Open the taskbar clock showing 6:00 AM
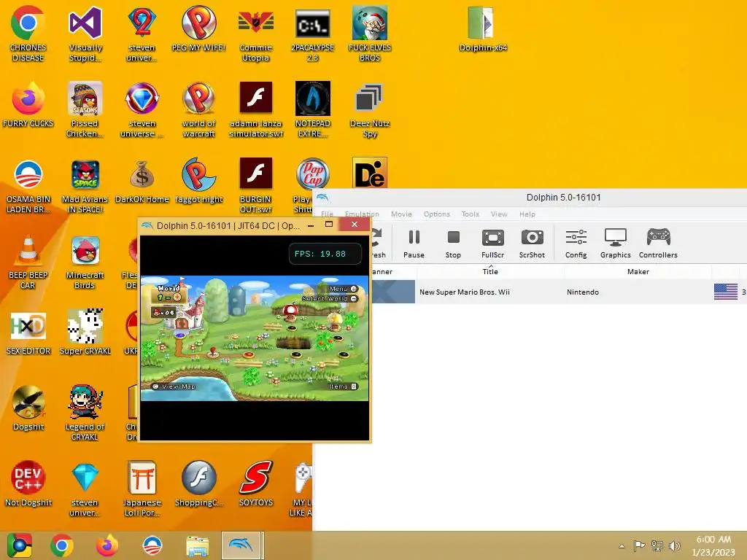 pyautogui.click(x=713, y=545)
